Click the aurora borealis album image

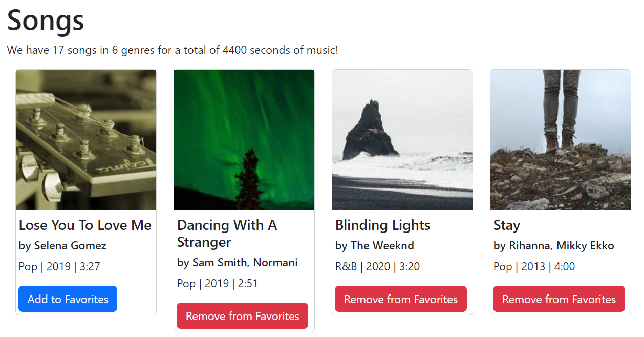[x=244, y=139]
